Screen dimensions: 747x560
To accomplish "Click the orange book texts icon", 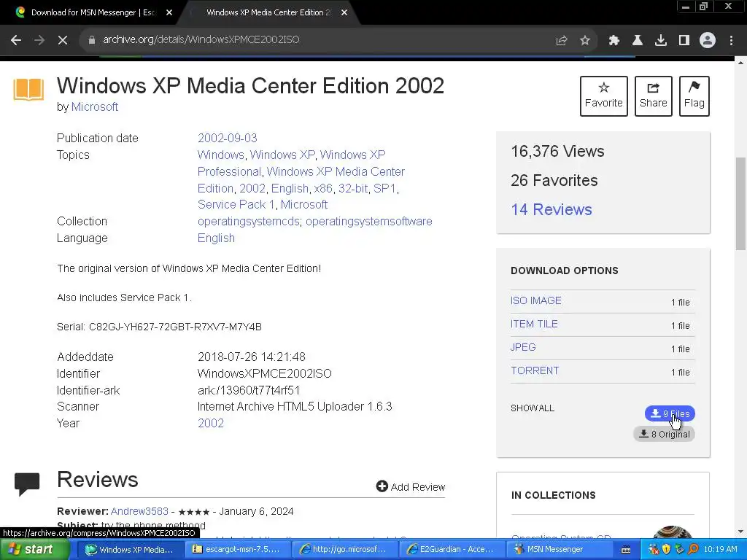I will click(28, 90).
